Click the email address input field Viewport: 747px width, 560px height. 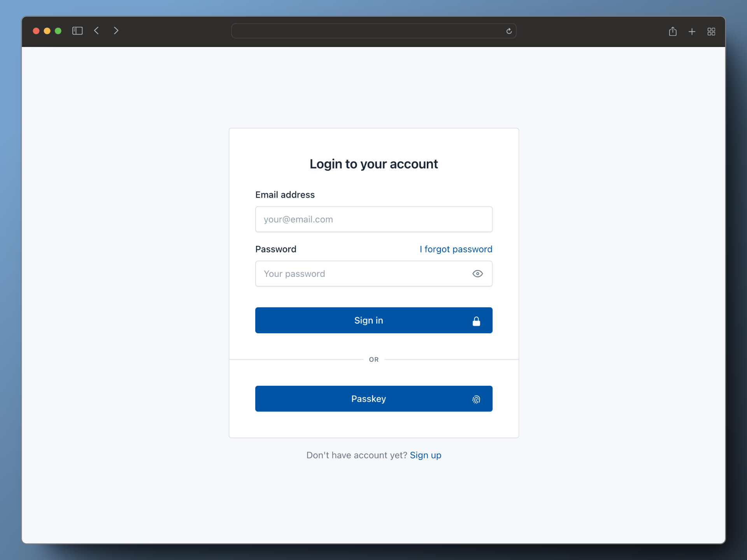373,219
